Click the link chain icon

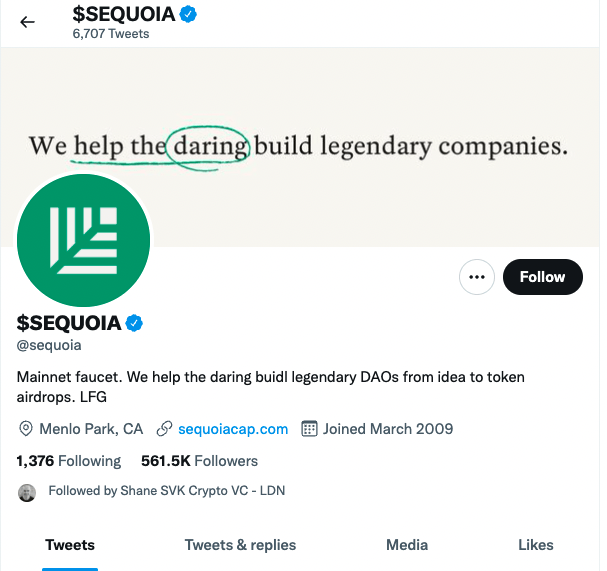[165, 429]
